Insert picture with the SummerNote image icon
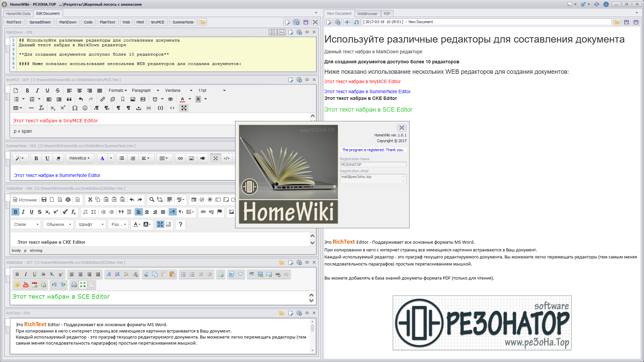Image resolution: width=644 pixels, height=362 pixels. click(191, 158)
